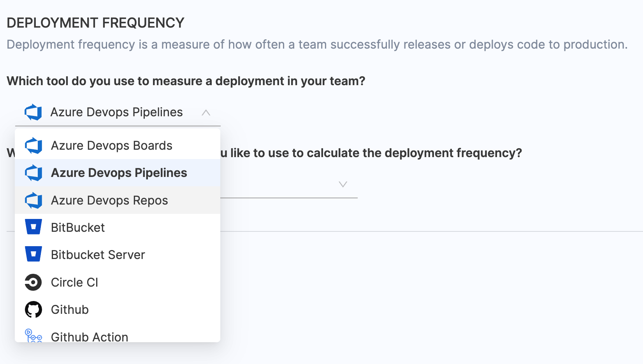Pick Github Action from the list
Viewport: 643px width, 364px height.
(x=90, y=337)
